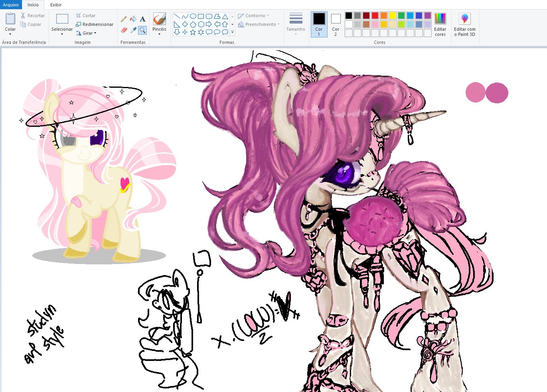Viewport: 547px width, 392px height.
Task: Pick the yellow palette swatch
Action: tap(393, 16)
